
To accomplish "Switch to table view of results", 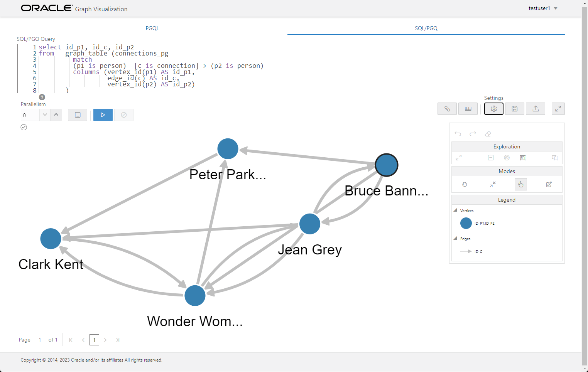I will pos(468,108).
